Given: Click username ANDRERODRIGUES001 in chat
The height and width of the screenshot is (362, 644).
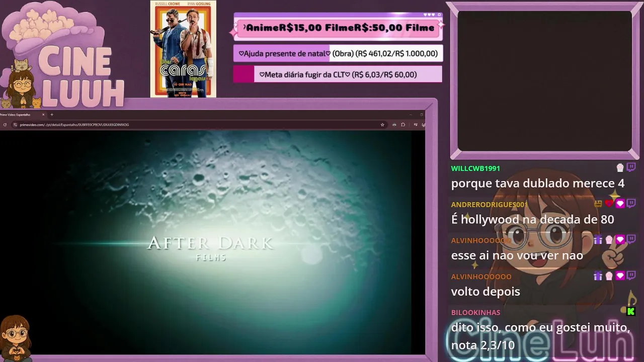Looking at the screenshot, I should [490, 205].
